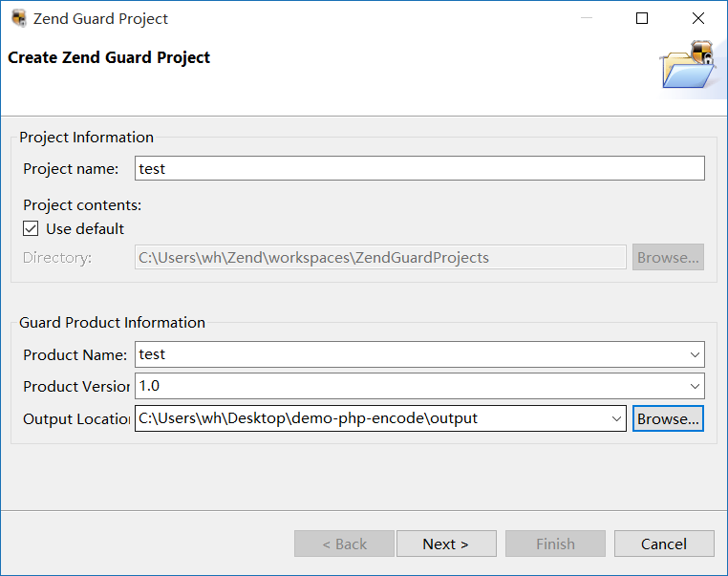Click the Finish button
Viewport: 728px width, 576px height.
click(555, 544)
